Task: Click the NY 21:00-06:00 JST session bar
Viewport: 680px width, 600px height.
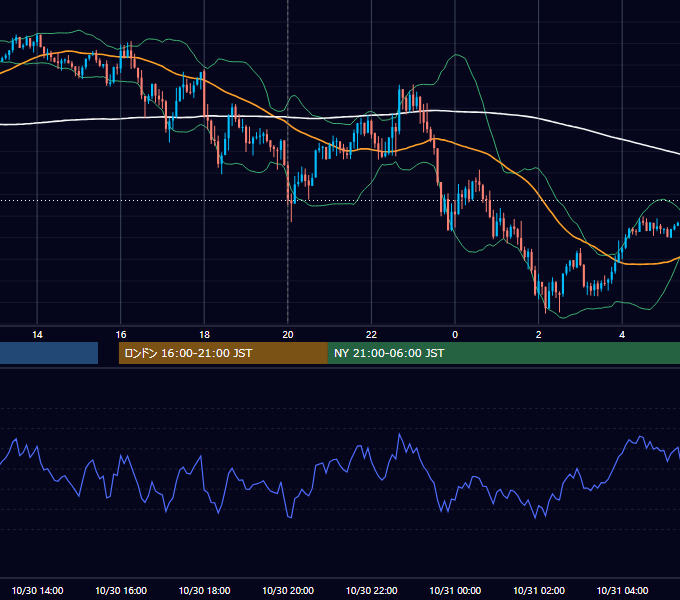Action: (x=503, y=353)
